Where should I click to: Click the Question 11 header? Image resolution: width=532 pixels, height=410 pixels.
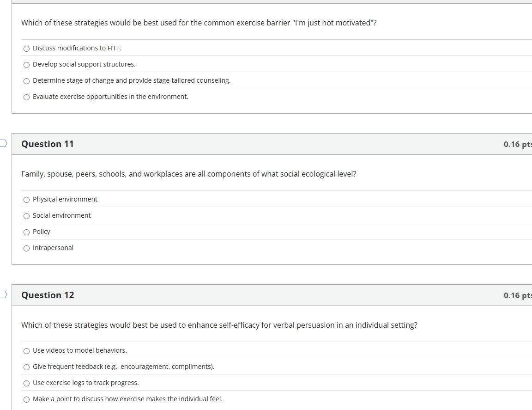click(48, 144)
